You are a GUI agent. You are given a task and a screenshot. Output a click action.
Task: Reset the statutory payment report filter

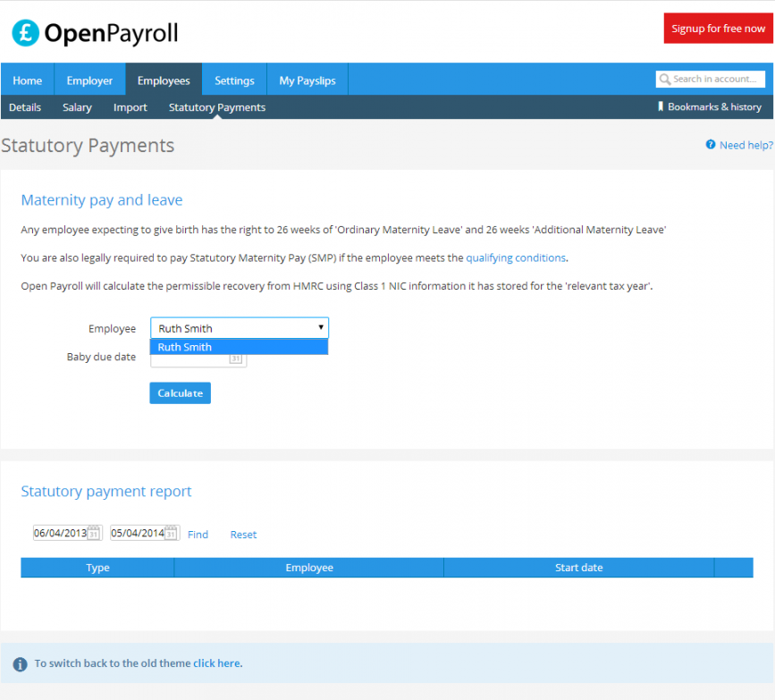click(243, 535)
